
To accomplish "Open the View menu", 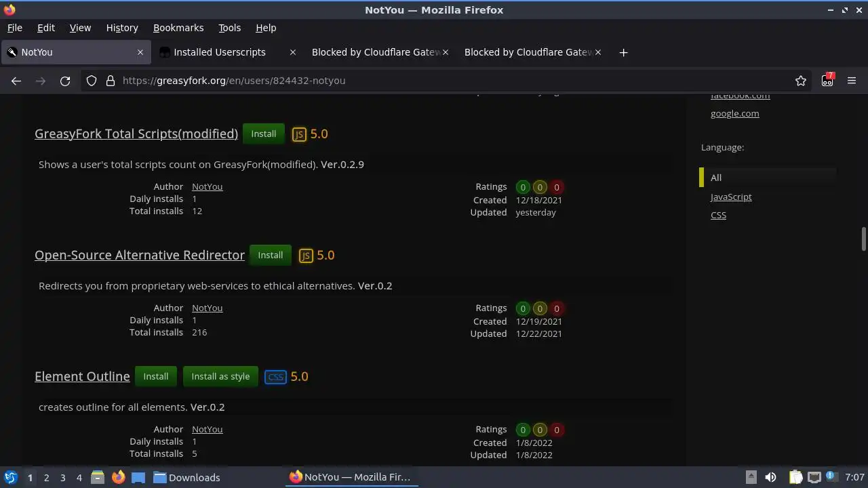I will tap(80, 28).
